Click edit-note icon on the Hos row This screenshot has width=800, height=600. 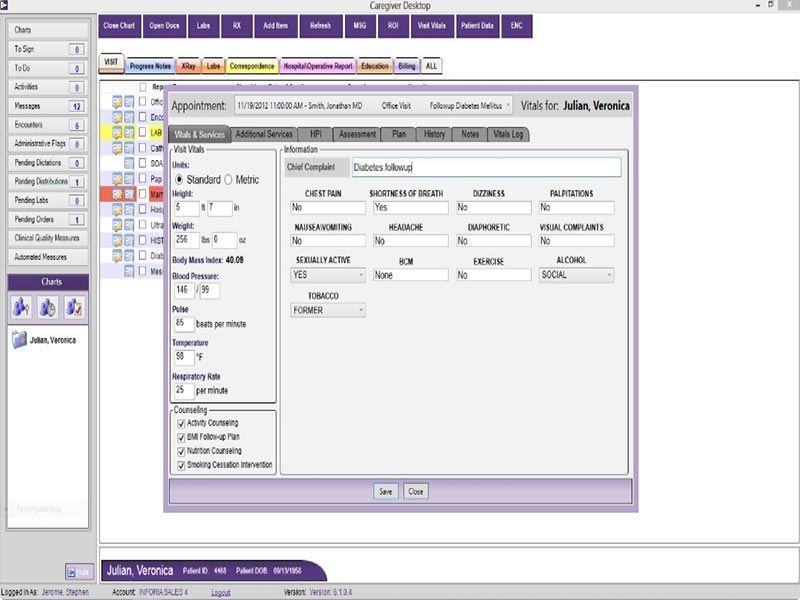pyautogui.click(x=117, y=209)
